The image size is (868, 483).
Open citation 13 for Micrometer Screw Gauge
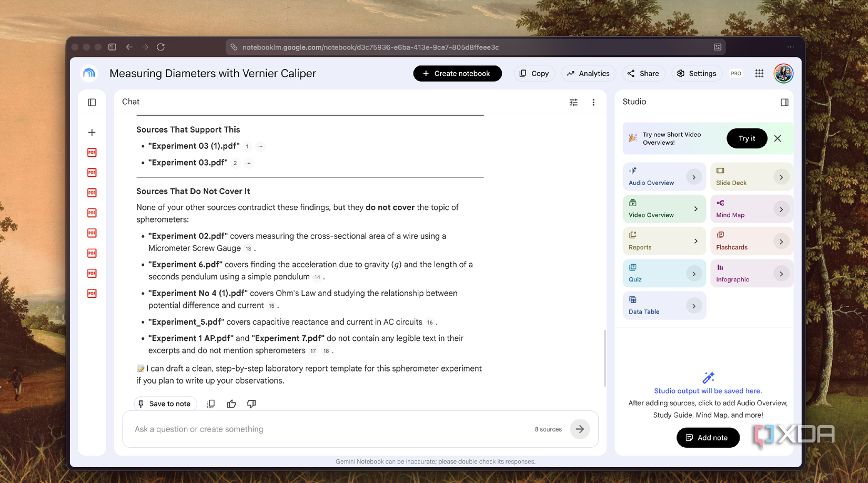[x=248, y=249]
